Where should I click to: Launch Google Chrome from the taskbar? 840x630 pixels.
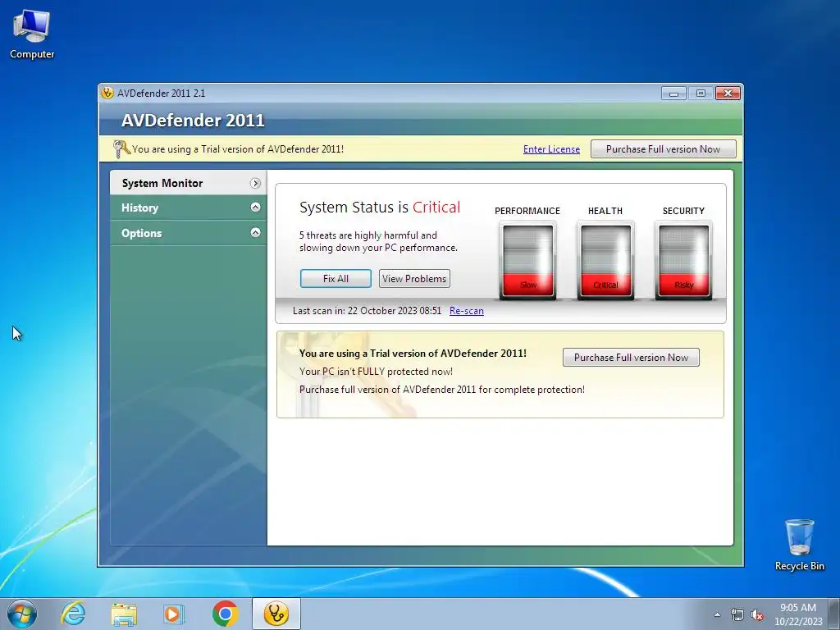(225, 614)
